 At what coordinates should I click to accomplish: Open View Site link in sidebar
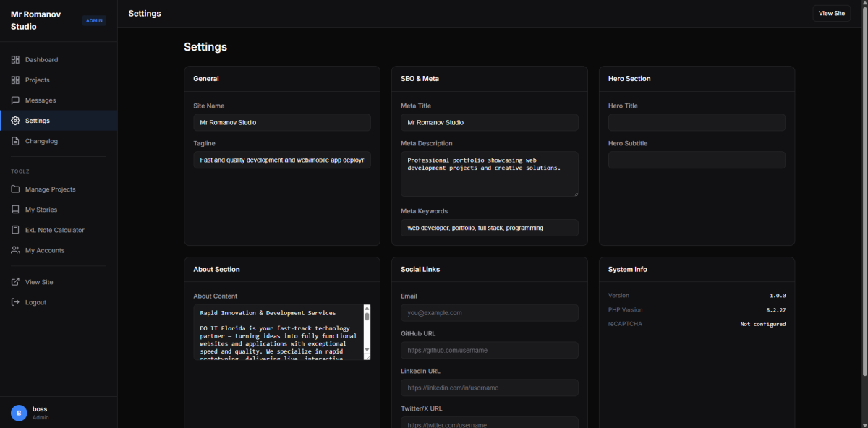coord(38,282)
